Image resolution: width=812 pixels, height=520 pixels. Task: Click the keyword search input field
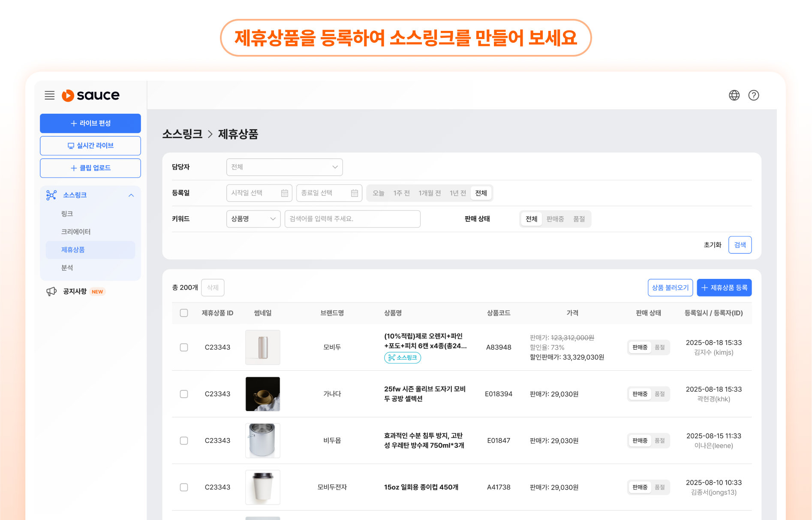coord(352,219)
